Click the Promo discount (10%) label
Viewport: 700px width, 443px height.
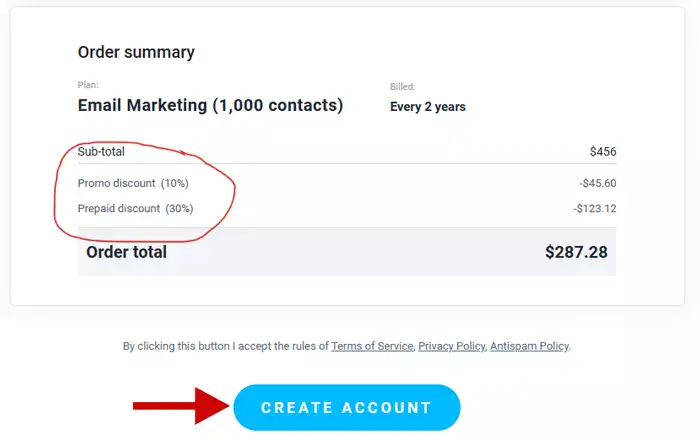point(133,183)
